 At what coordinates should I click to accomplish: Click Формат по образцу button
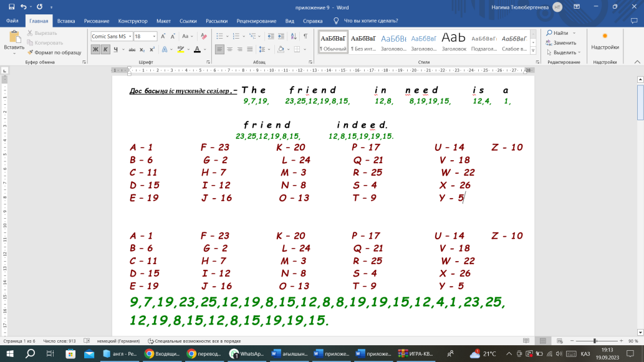pyautogui.click(x=54, y=52)
